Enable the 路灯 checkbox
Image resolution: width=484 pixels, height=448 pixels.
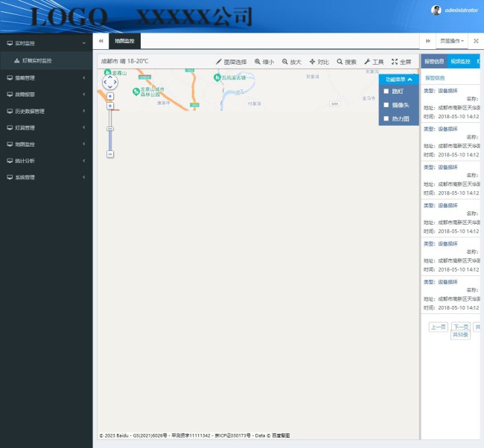(x=386, y=91)
